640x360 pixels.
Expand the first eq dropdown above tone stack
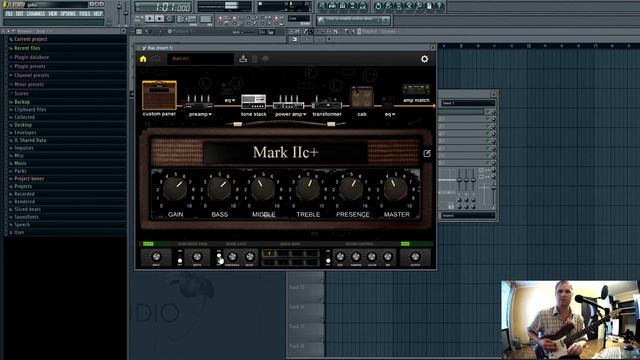233,100
